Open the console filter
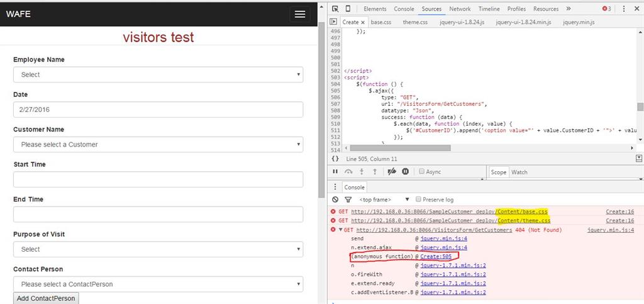This screenshot has height=304, width=644. click(348, 200)
